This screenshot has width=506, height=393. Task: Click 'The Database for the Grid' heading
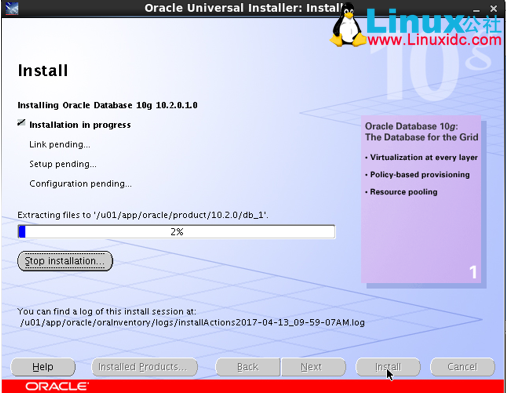(x=422, y=137)
